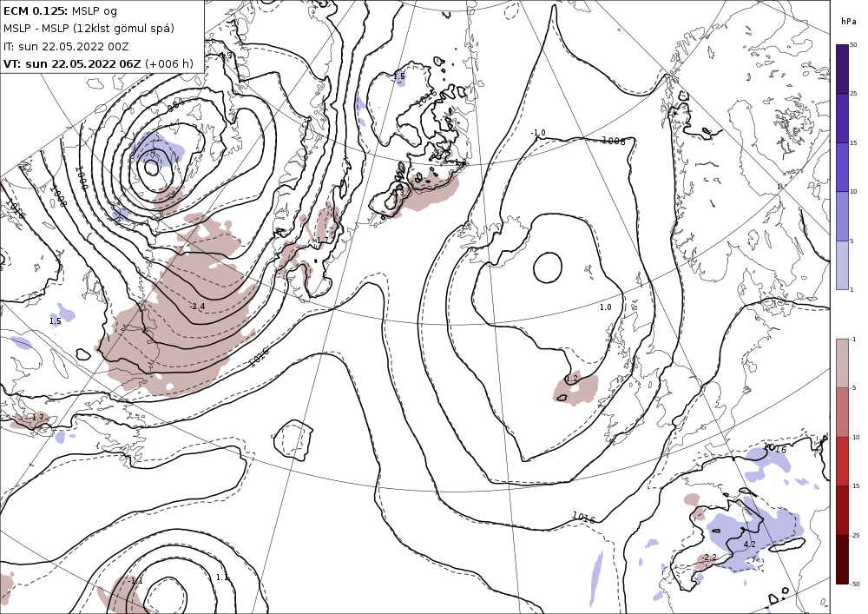Click the 'ECM 0.125: MSLP og' title line
This screenshot has height=614, width=868.
coord(60,10)
